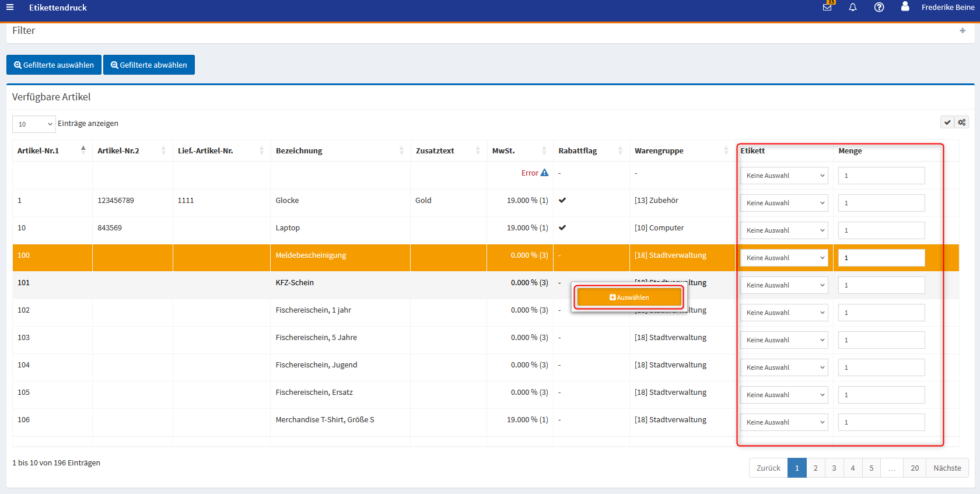Open the help question mark icon
Screen dimensions: 980x494
point(879,8)
